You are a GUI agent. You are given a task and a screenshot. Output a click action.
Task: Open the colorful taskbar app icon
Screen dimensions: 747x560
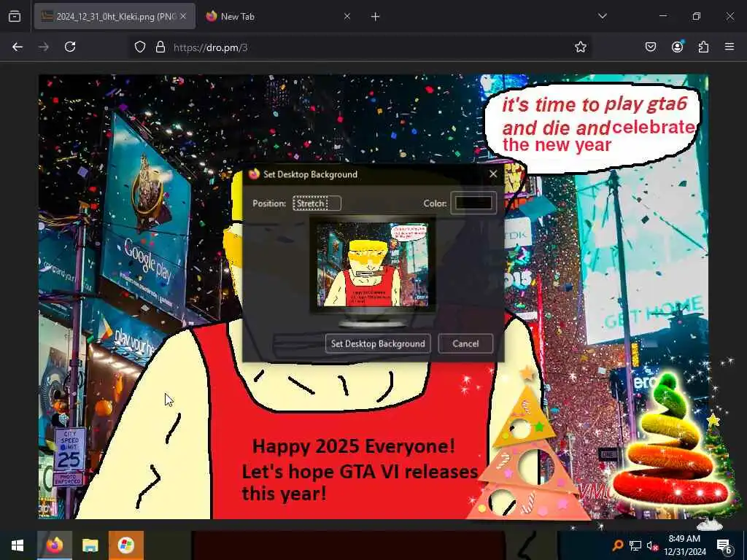point(125,545)
